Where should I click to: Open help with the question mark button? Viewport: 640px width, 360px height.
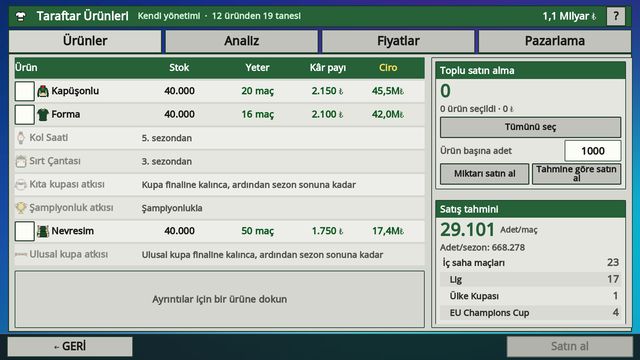tap(616, 16)
